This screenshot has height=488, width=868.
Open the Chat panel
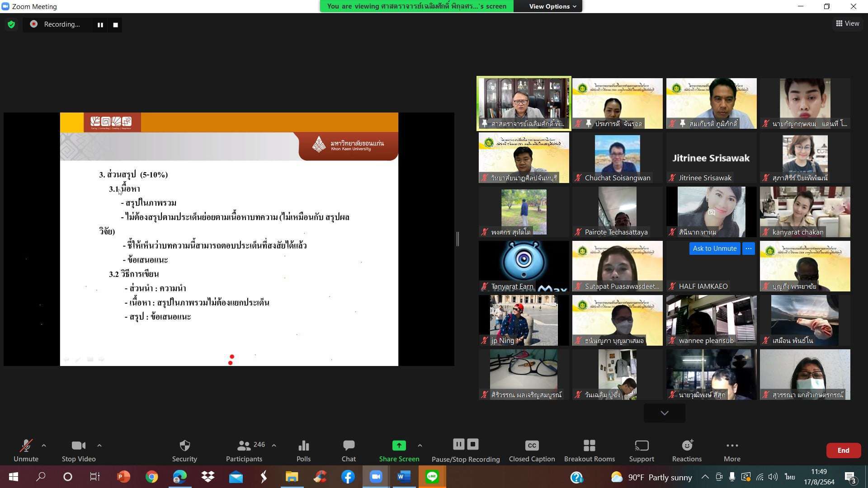(x=349, y=446)
